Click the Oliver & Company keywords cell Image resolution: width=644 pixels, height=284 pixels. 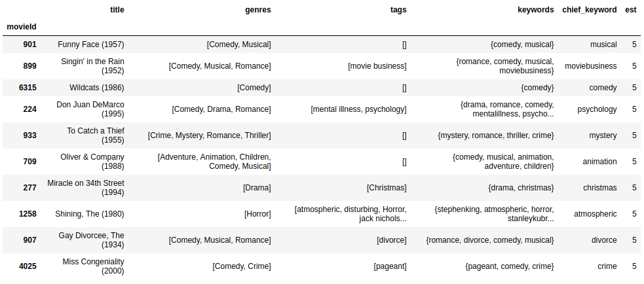pyautogui.click(x=503, y=161)
